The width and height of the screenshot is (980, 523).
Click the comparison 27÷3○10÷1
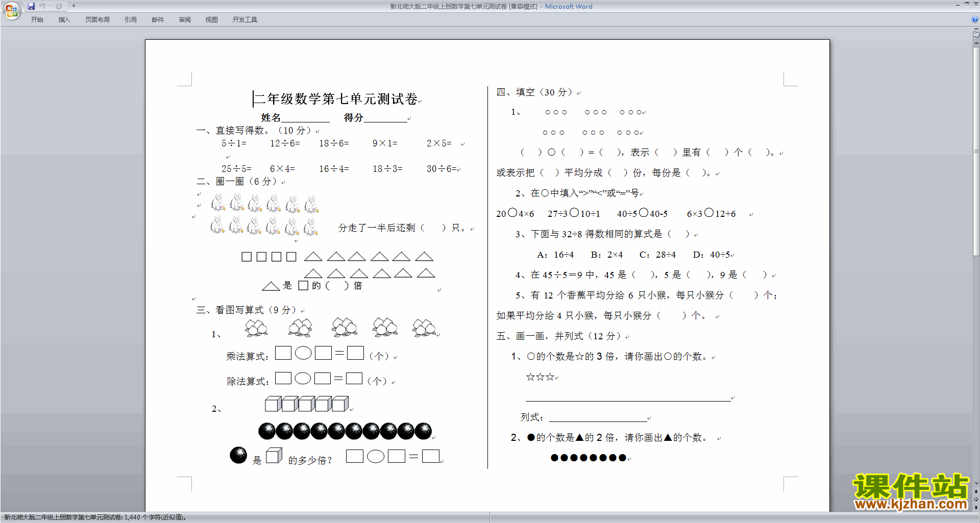point(574,213)
